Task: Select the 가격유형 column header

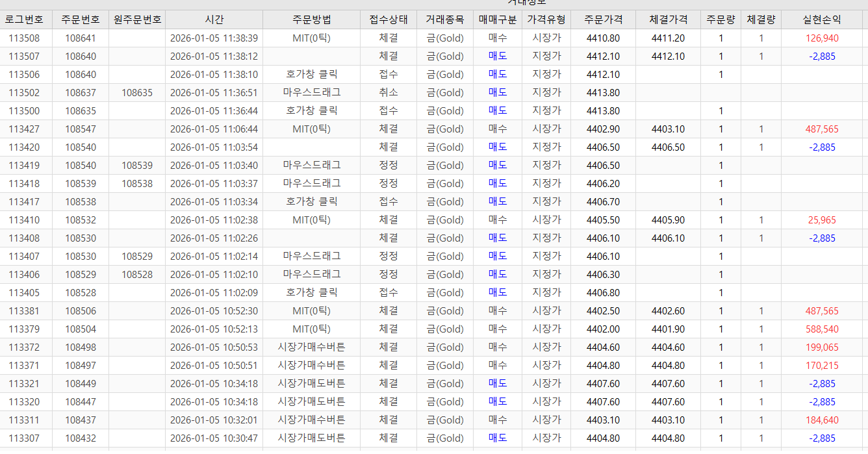Action: [x=546, y=19]
